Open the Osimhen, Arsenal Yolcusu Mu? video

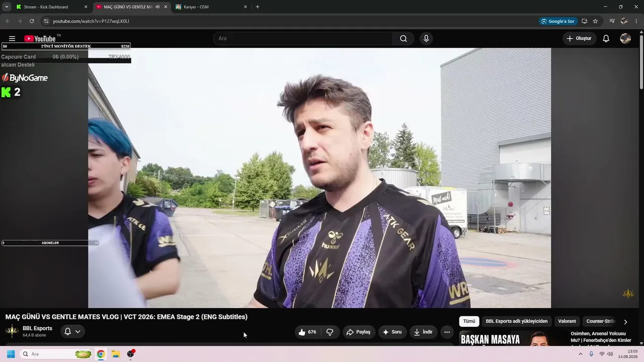(601, 337)
